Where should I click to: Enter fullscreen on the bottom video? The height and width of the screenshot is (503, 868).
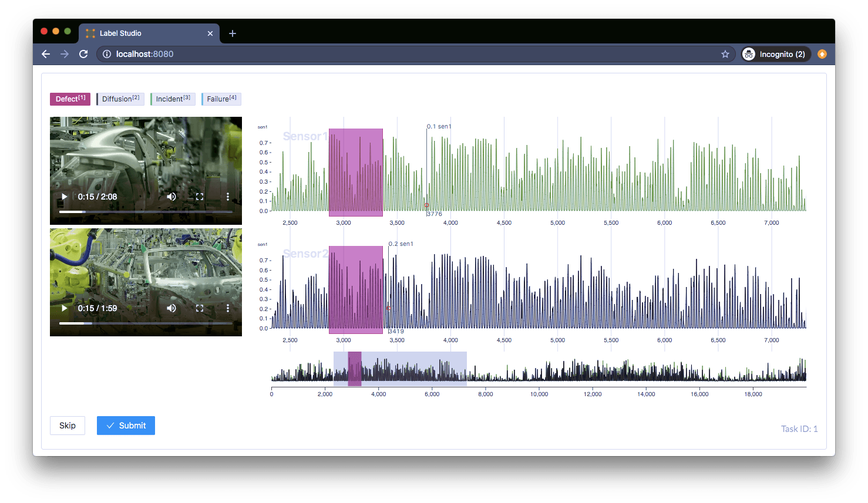point(200,308)
